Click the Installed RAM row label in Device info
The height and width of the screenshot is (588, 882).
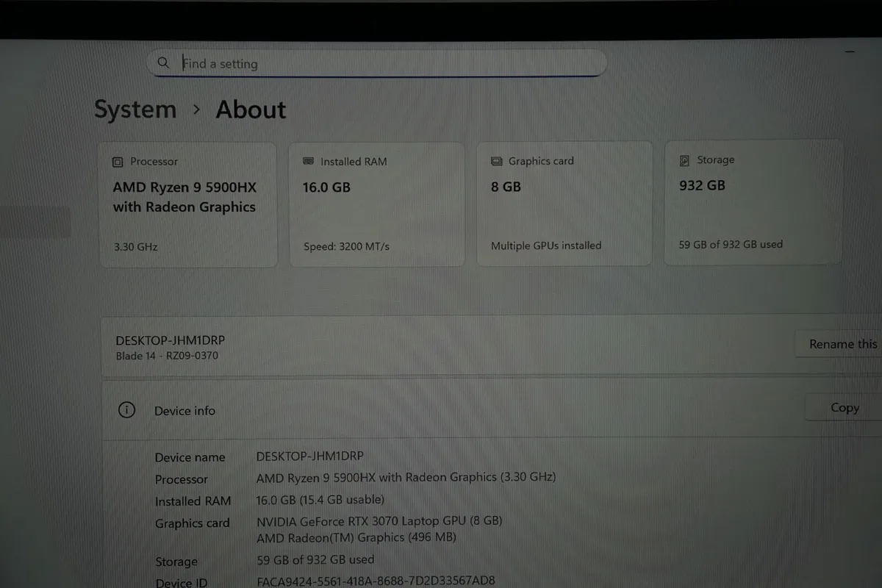tap(193, 501)
